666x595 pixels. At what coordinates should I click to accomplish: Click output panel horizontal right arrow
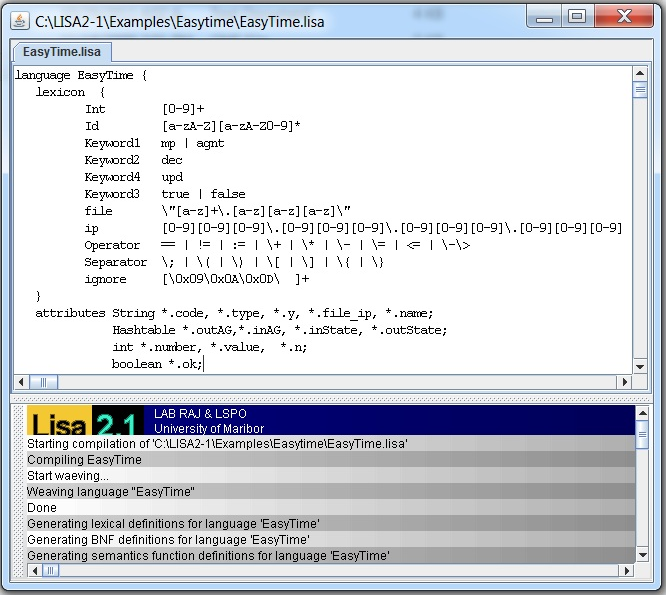[x=626, y=570]
